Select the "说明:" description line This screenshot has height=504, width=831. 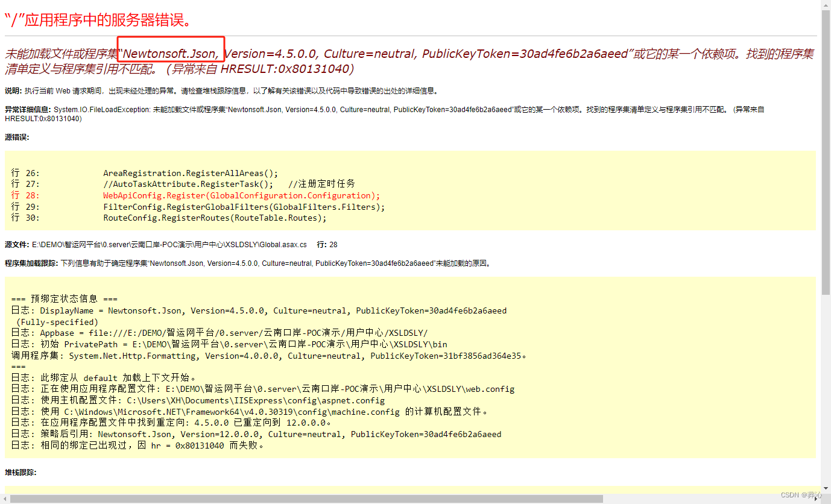click(222, 91)
